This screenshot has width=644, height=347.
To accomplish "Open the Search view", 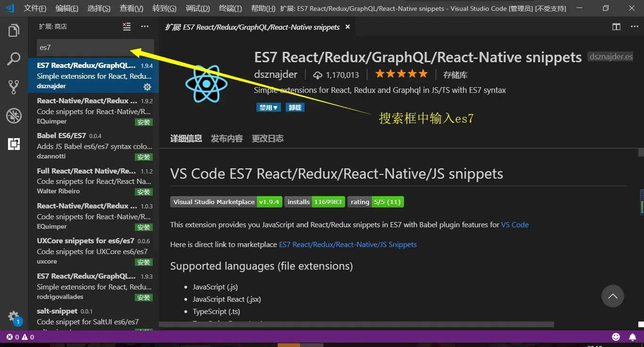I will point(13,58).
